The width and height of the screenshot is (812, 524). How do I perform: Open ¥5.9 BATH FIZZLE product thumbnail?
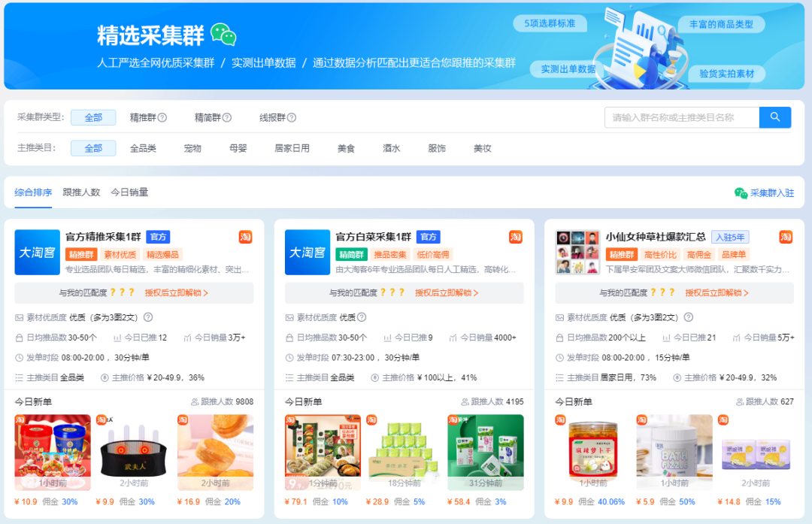point(674,452)
